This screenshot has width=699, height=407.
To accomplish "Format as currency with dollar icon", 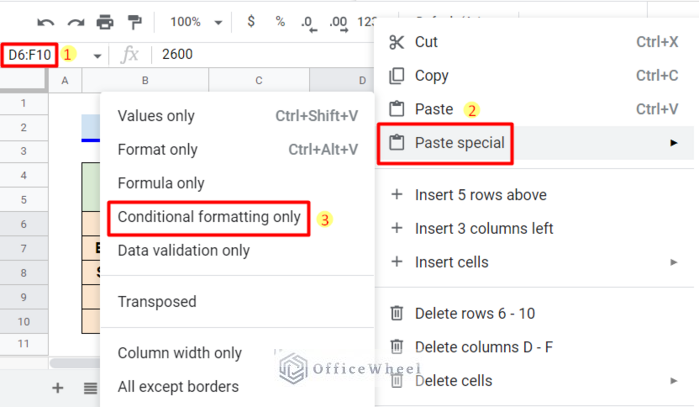I will coord(250,21).
